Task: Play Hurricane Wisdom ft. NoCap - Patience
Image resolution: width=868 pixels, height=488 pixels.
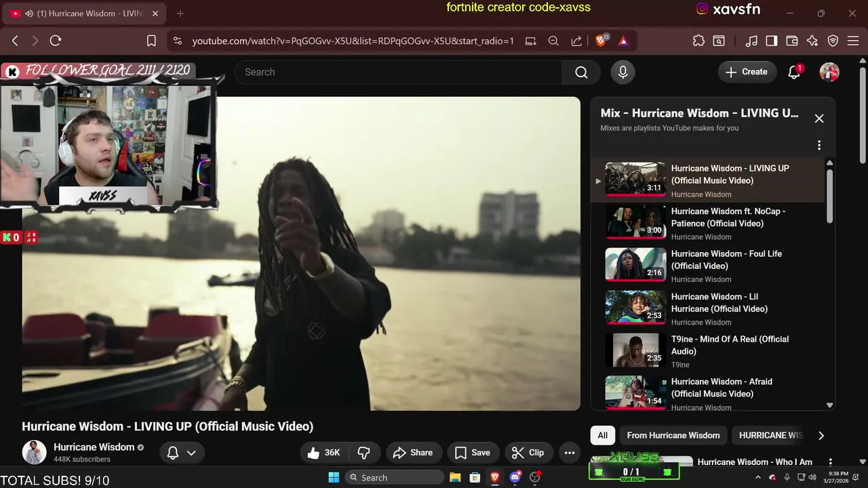Action: click(707, 223)
